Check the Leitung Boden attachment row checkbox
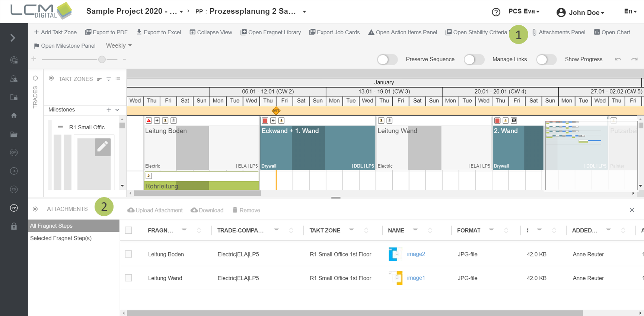 pyautogui.click(x=128, y=254)
